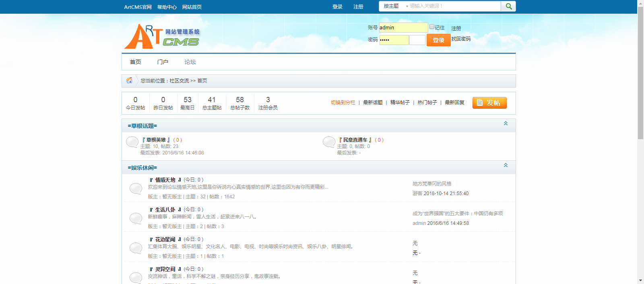Click the orange 登录 button
644x284 pixels.
438,40
